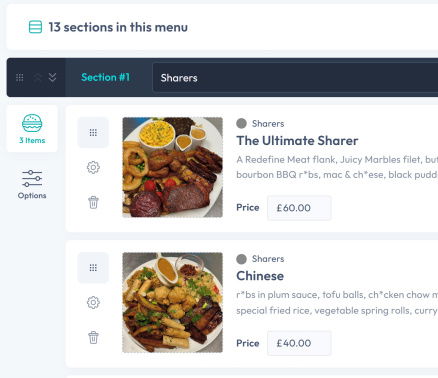Viewport: 438px width, 378px height.
Task: Move Section #1 up with the double chevron
Action: [37, 78]
